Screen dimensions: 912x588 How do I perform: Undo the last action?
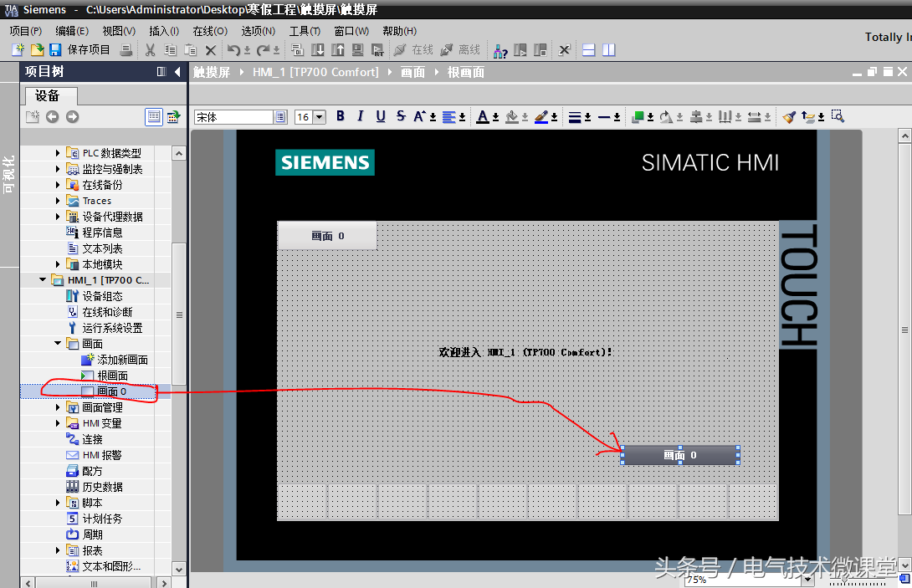pyautogui.click(x=233, y=50)
